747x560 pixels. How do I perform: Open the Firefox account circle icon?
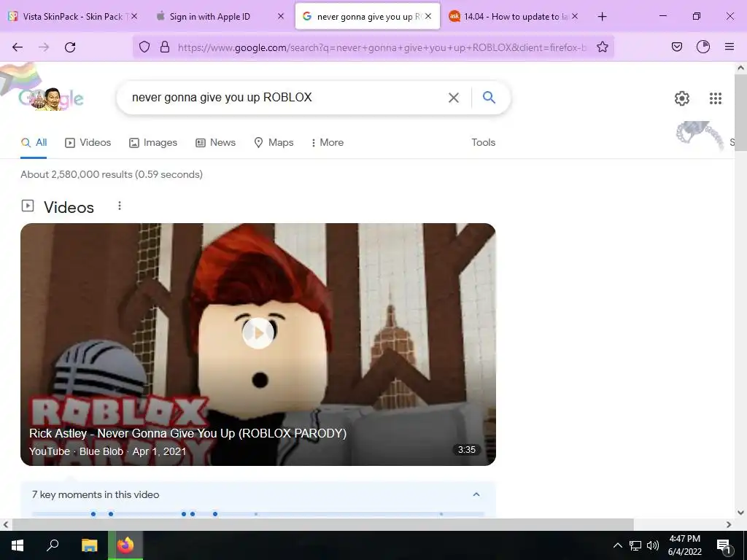[x=703, y=47]
